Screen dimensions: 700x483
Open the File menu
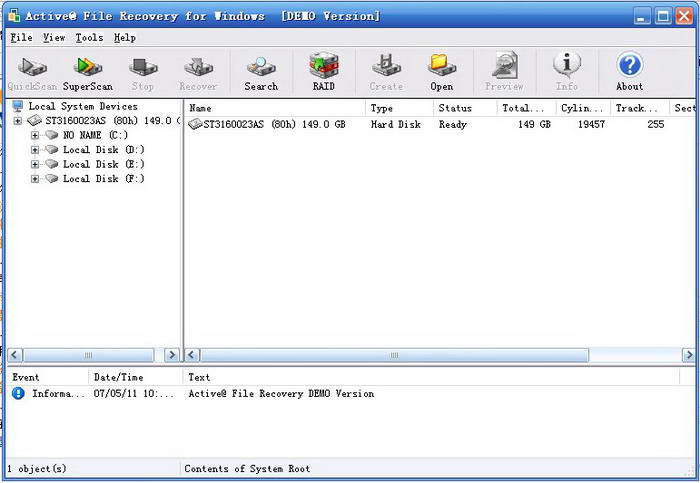point(21,37)
